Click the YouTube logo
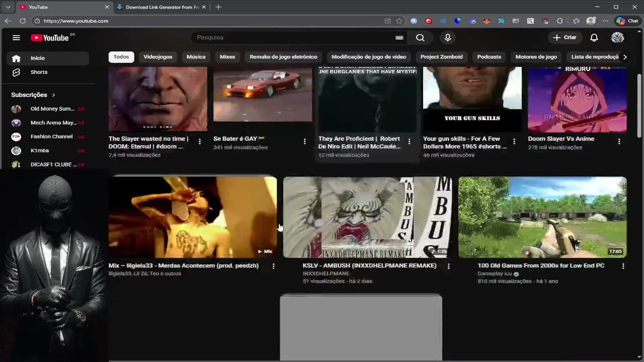Viewport: 644px width, 362px height. [50, 38]
